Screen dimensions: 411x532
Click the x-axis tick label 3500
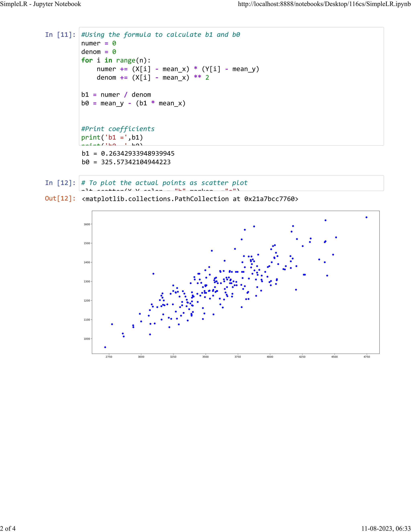click(x=205, y=357)
